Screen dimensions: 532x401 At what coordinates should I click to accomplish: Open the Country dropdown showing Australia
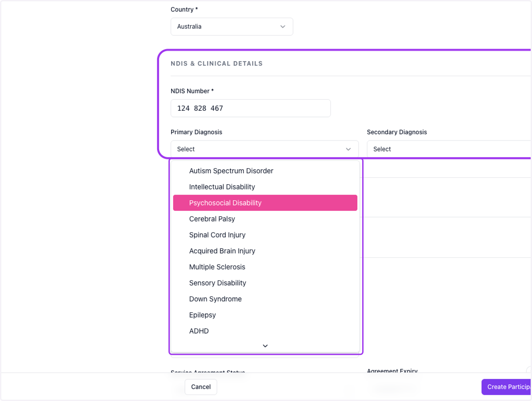pyautogui.click(x=232, y=27)
